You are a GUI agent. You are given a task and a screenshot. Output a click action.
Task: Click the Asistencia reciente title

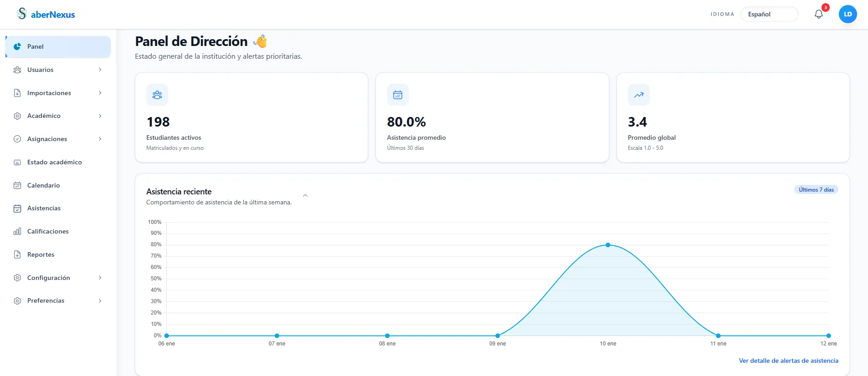[x=179, y=192]
